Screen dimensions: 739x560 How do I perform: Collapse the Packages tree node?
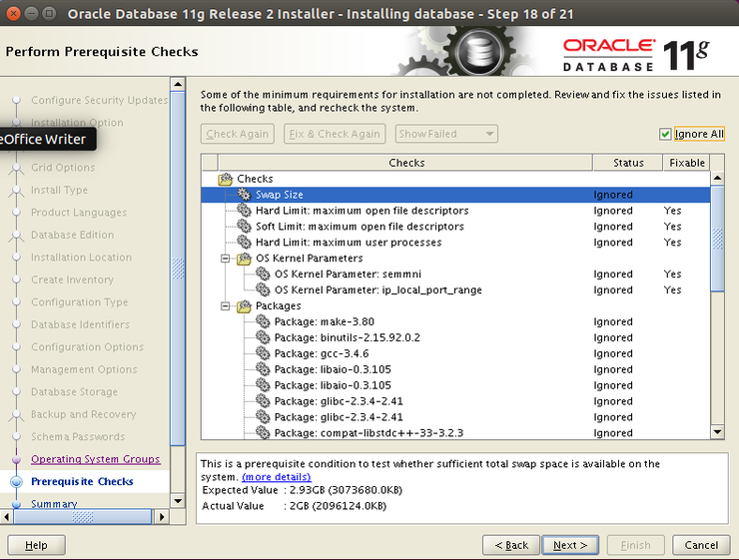(x=226, y=306)
